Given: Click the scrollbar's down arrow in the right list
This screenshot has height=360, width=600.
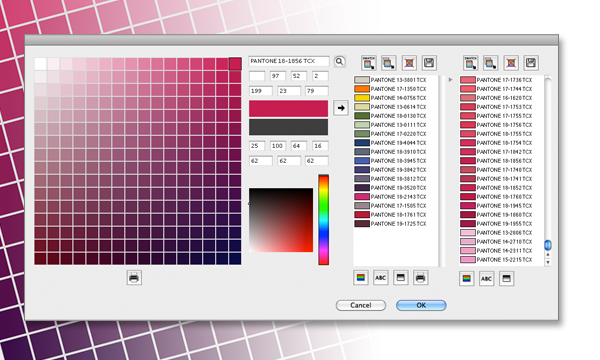Looking at the screenshot, I should (548, 262).
